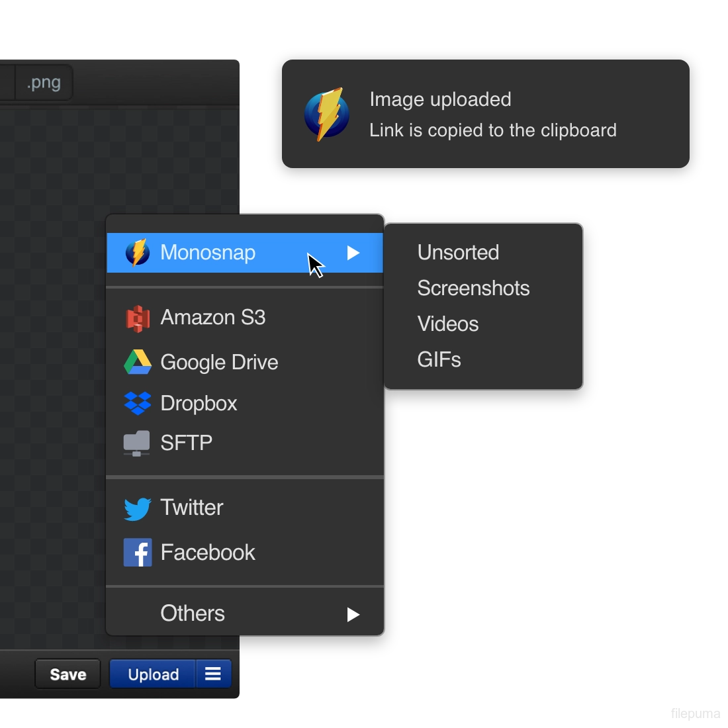Expand the Others submenu arrow
Screen dimensions: 728x728
(x=353, y=614)
